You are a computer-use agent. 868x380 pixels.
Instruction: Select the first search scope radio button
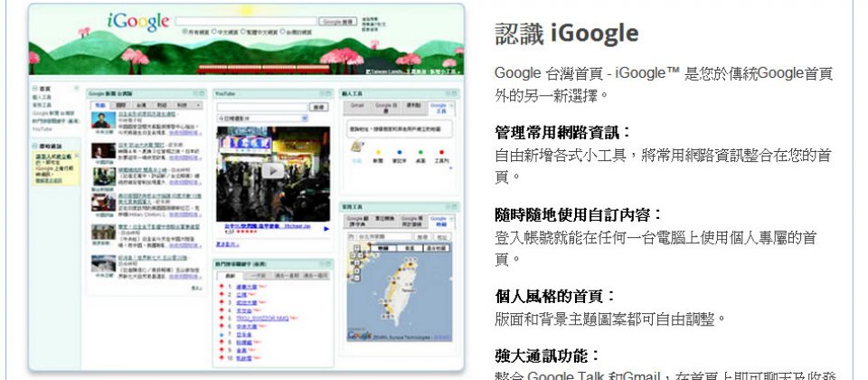[184, 32]
